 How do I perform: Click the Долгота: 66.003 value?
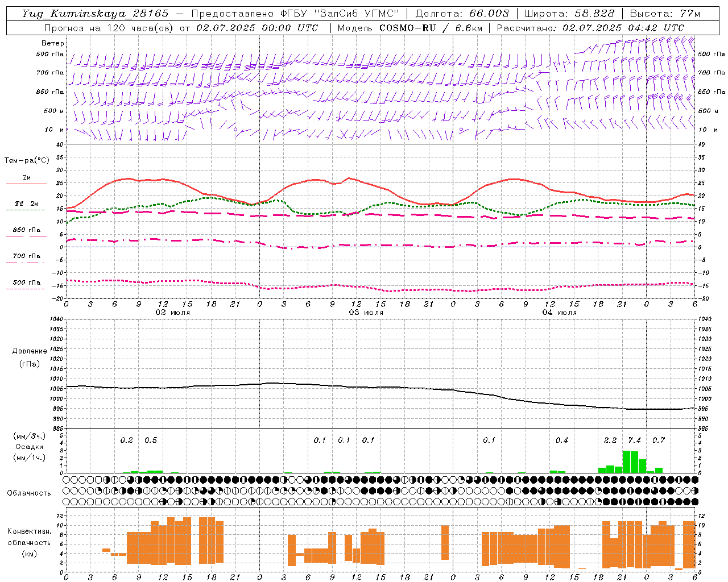tap(462, 14)
